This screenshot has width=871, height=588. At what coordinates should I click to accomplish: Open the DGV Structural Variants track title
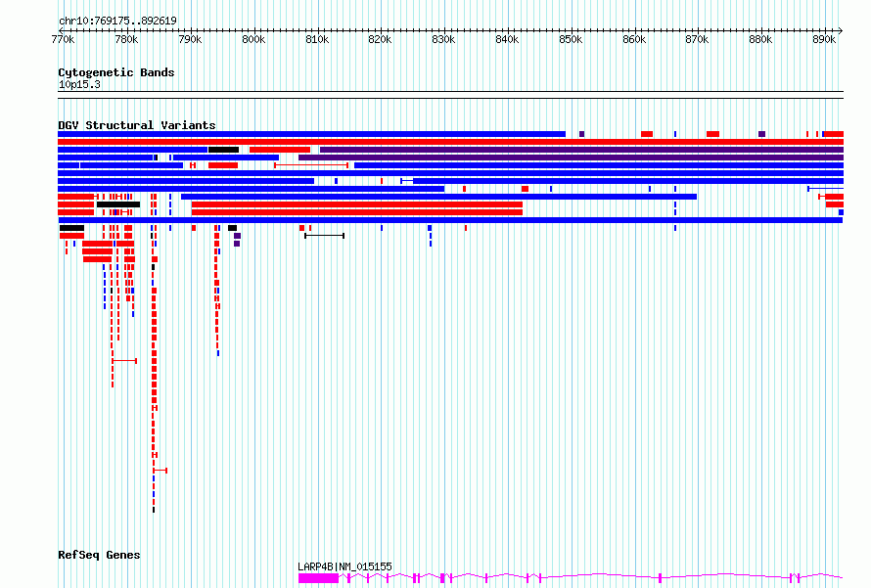pos(137,125)
